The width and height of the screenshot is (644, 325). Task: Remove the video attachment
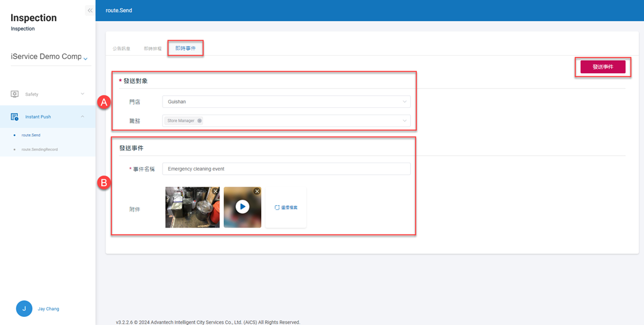tap(257, 192)
